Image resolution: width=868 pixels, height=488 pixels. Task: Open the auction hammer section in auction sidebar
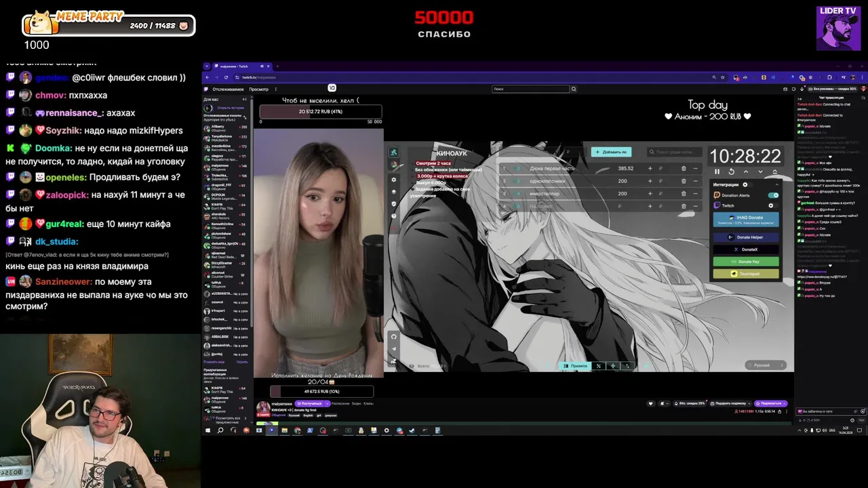coord(393,152)
